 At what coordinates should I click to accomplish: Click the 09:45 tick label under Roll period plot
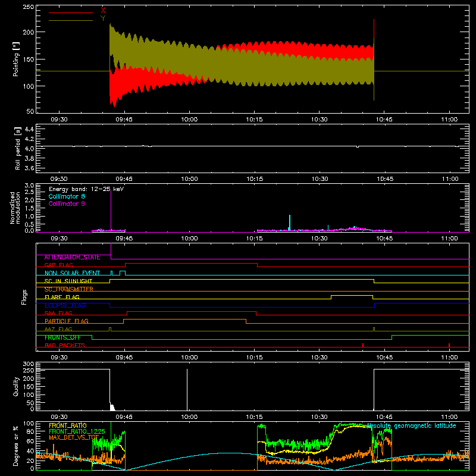[124, 179]
